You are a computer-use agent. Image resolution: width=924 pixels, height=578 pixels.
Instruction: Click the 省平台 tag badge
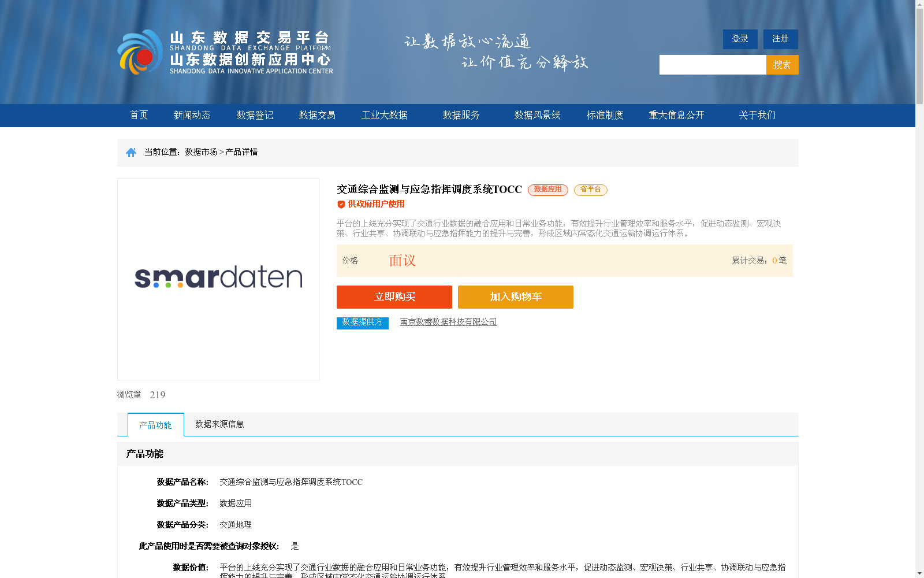click(591, 190)
